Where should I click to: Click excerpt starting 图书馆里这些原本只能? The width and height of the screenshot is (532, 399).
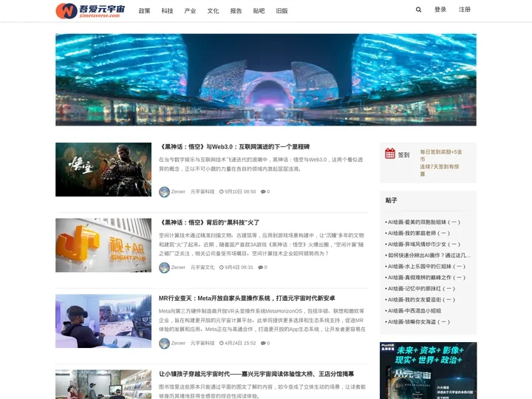point(262,391)
